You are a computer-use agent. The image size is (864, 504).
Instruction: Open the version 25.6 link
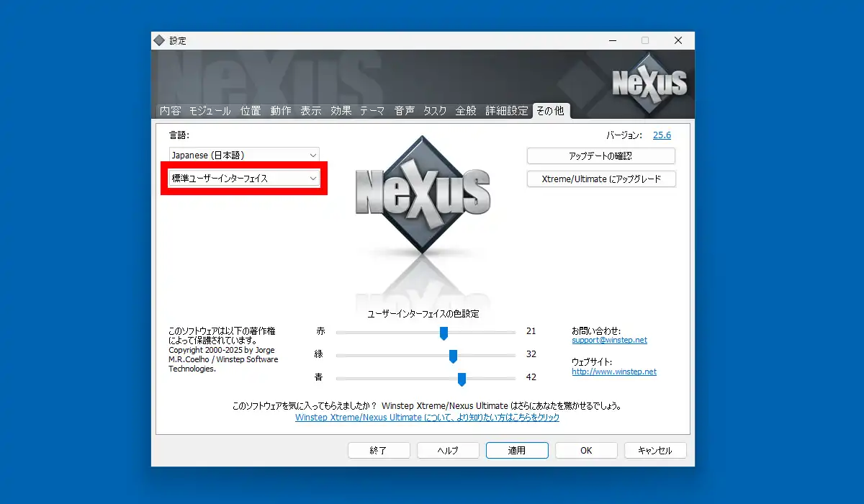[662, 135]
